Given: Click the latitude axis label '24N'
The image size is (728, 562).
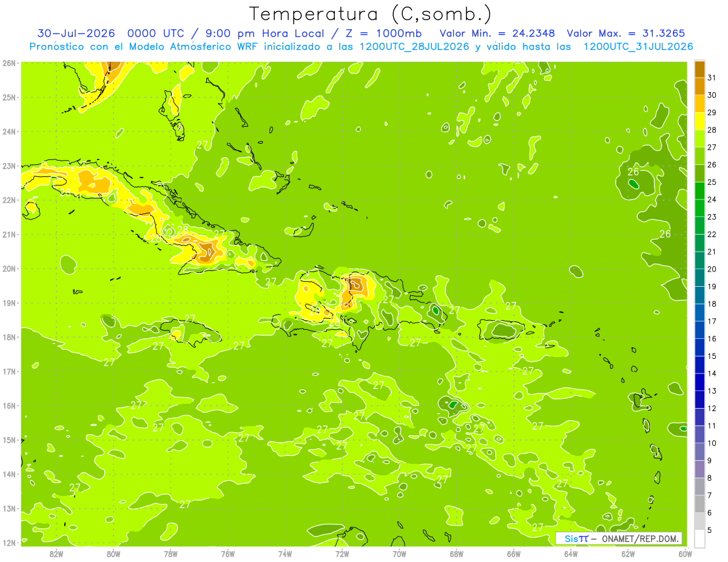Looking at the screenshot, I should pyautogui.click(x=9, y=132).
